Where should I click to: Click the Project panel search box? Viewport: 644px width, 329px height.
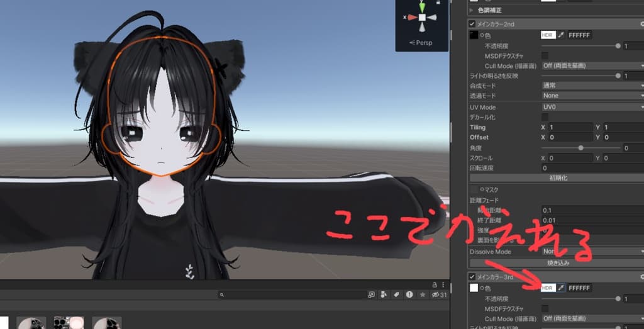pyautogui.click(x=292, y=294)
